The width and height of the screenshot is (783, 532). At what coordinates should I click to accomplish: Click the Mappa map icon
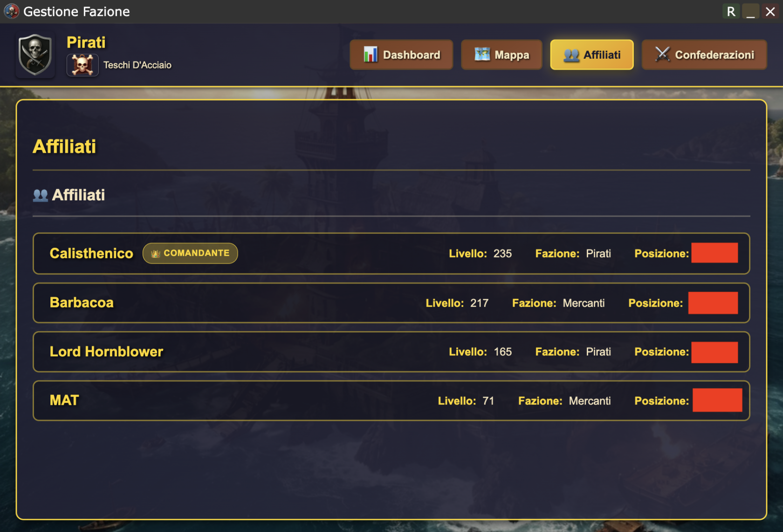coord(482,55)
